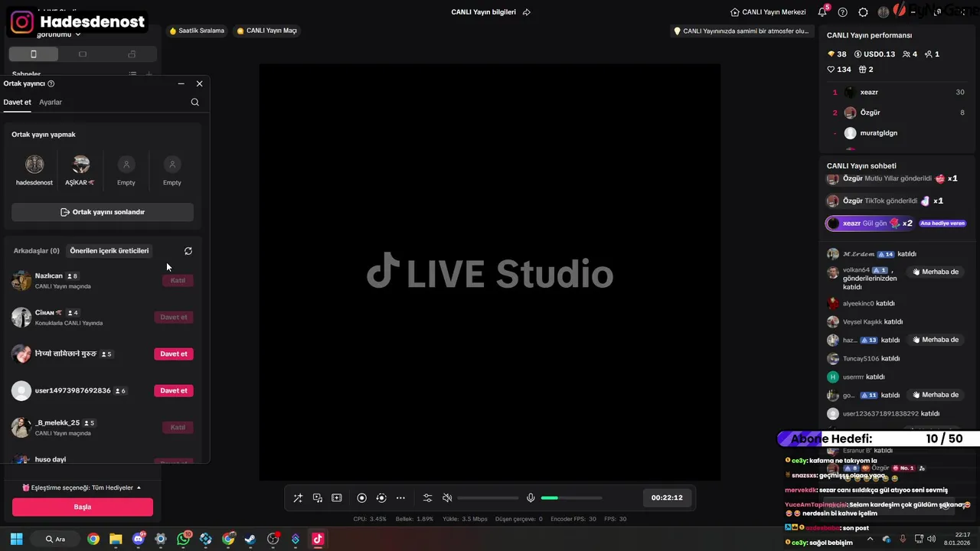This screenshot has width=980, height=551.
Task: Click Ortak yayını sonlandır button
Action: (103, 212)
